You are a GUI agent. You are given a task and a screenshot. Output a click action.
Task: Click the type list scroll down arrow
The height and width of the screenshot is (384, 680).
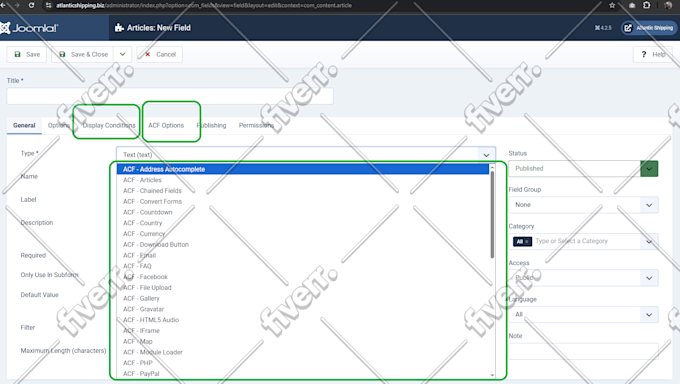[x=492, y=375]
